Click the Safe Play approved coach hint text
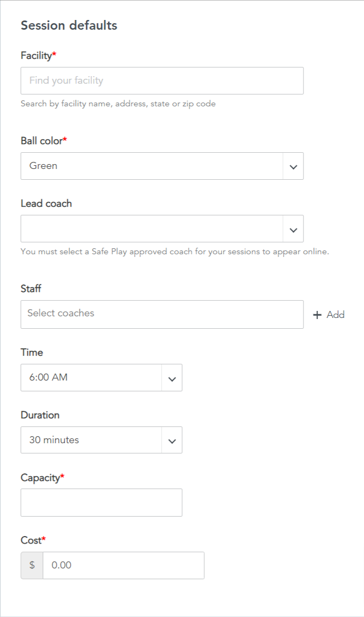This screenshot has width=364, height=617. pyautogui.click(x=175, y=252)
